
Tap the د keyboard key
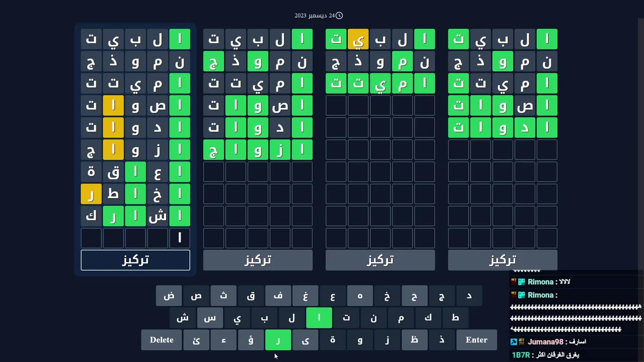[469, 296]
